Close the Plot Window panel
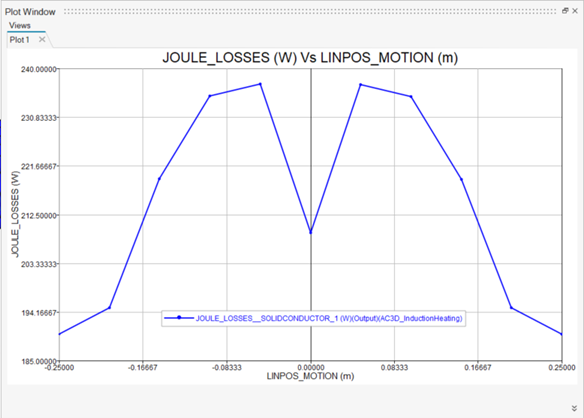 pos(575,11)
